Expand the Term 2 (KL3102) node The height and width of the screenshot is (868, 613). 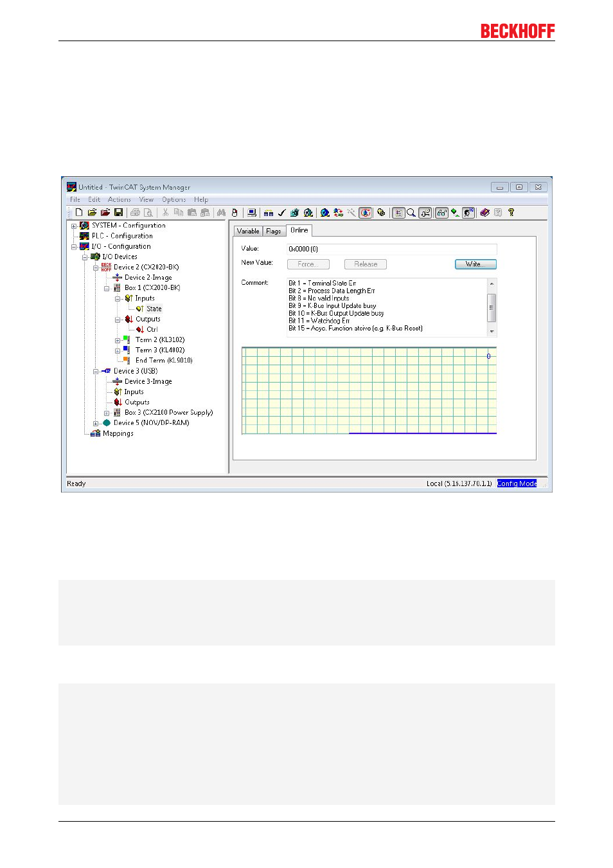click(118, 341)
